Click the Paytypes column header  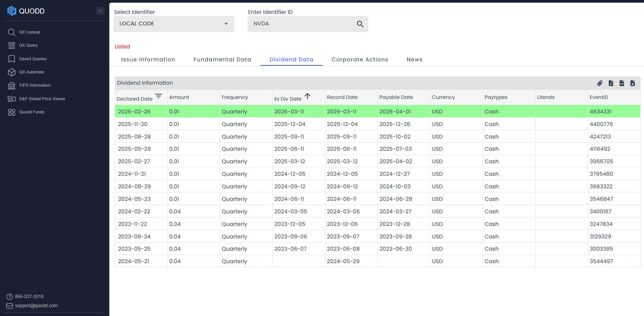point(496,97)
